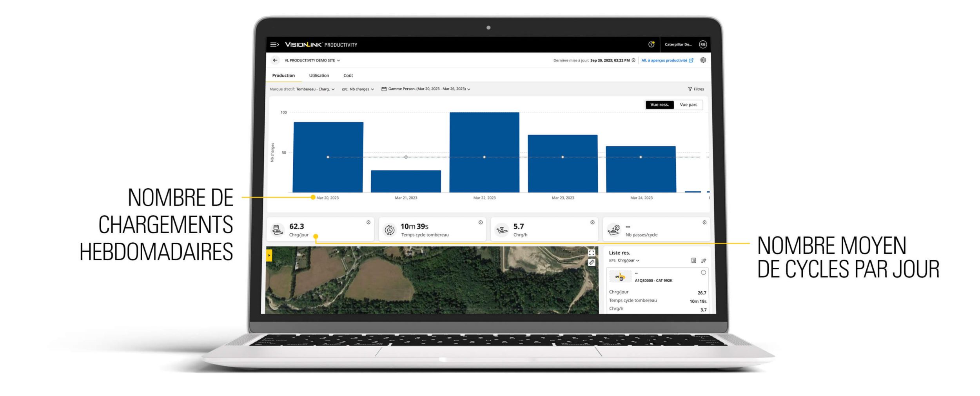Click the back arrow button
The image size is (980, 396).
click(275, 60)
